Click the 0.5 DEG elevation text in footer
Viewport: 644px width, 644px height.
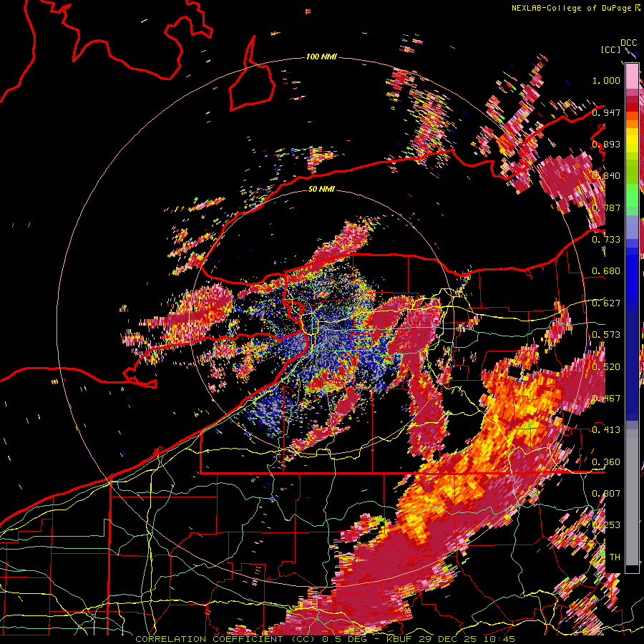343,639
